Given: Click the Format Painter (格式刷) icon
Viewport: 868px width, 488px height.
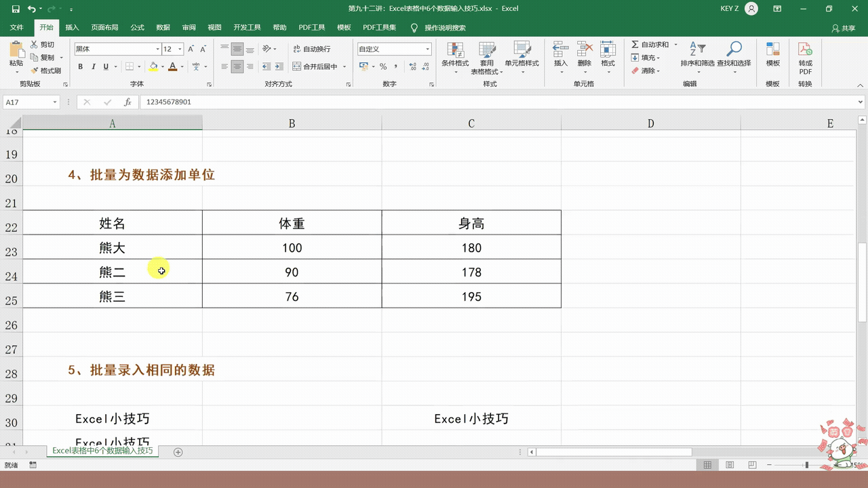Looking at the screenshot, I should point(35,70).
